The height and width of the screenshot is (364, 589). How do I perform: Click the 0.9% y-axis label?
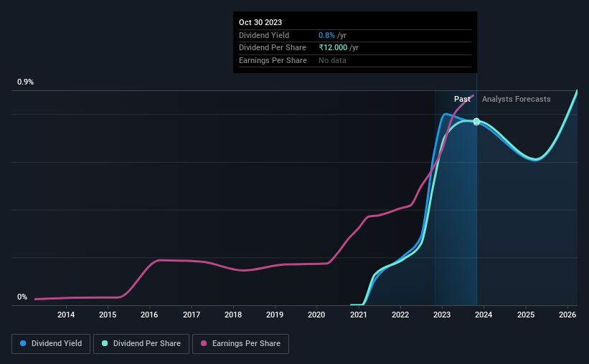[25, 82]
